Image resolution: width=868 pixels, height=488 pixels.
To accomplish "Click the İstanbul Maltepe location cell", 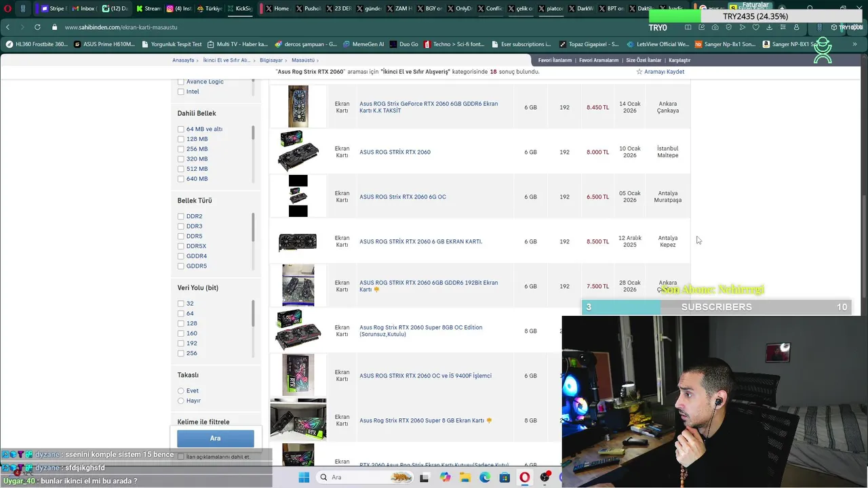I will pos(667,152).
